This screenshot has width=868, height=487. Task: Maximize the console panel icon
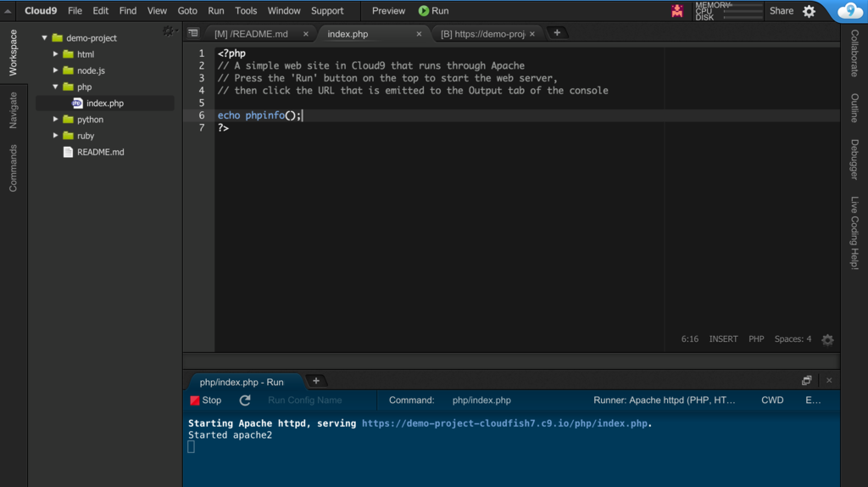point(807,380)
